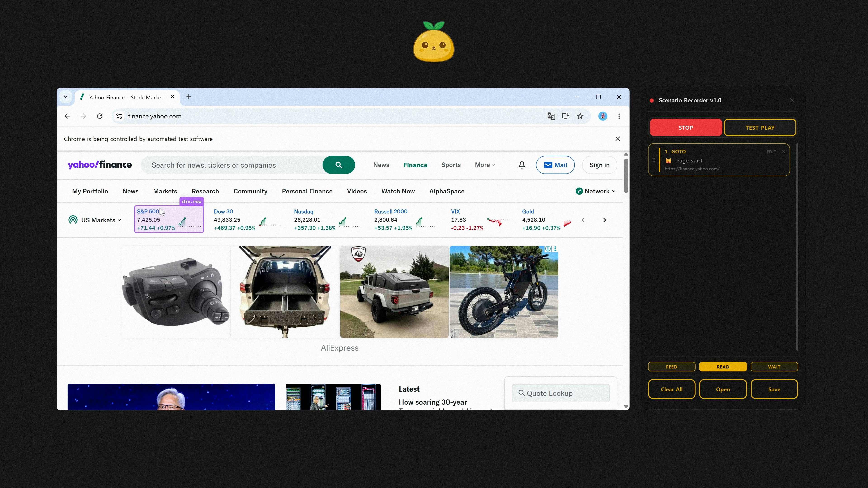
Task: Open the Network dropdown
Action: point(595,191)
